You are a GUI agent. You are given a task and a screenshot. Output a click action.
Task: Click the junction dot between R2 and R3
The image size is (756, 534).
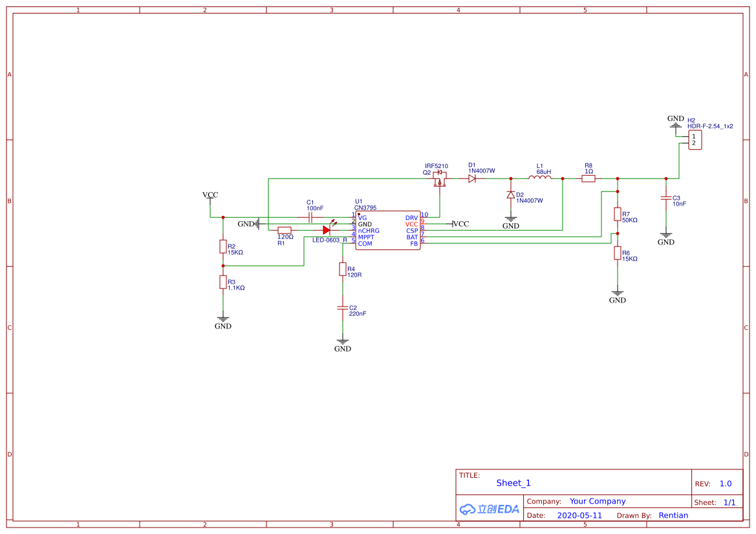(x=222, y=266)
